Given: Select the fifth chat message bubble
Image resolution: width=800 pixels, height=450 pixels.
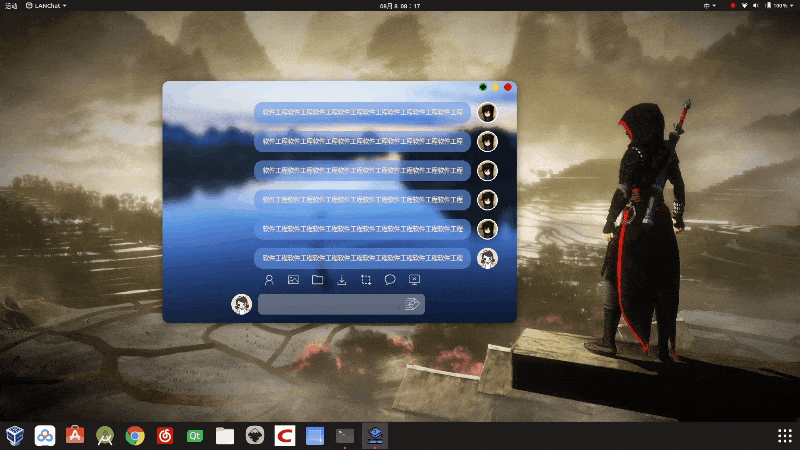Looking at the screenshot, I should [x=362, y=229].
